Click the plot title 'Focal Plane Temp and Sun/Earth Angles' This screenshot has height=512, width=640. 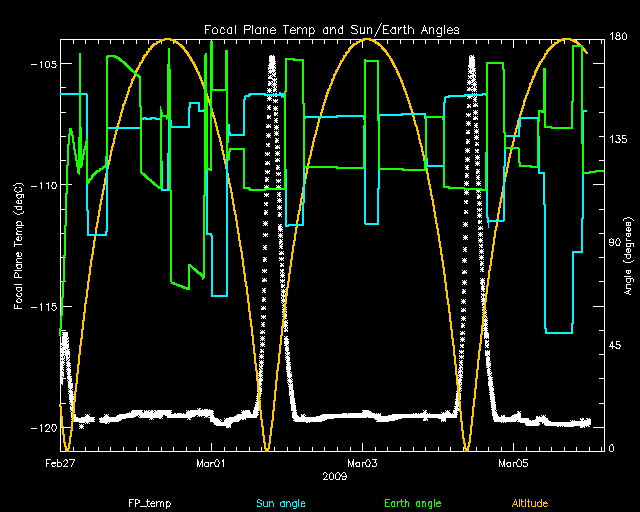(x=332, y=30)
